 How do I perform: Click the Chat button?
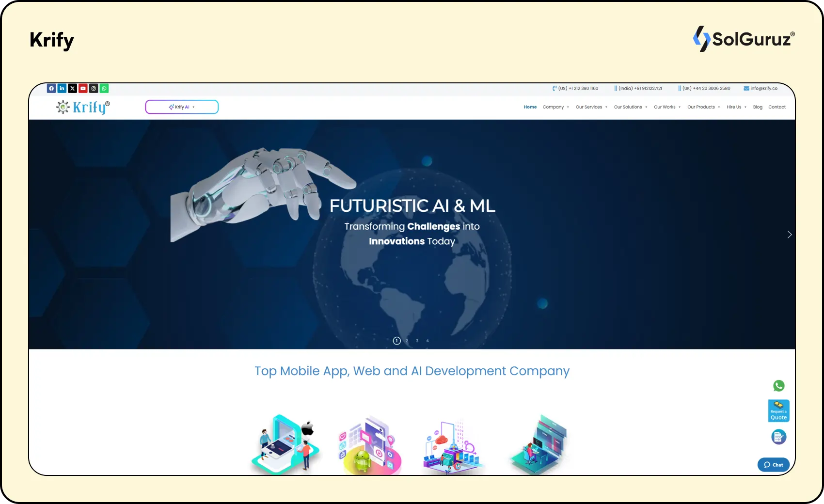[774, 465]
